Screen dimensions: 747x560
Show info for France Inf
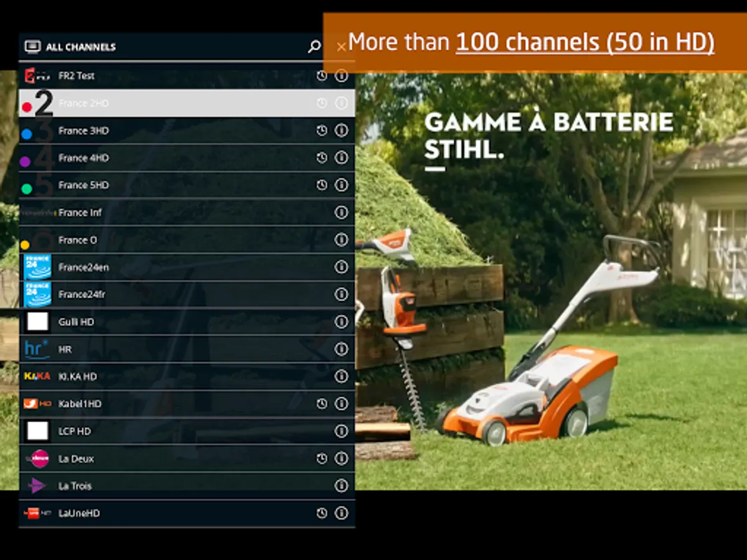(x=341, y=212)
